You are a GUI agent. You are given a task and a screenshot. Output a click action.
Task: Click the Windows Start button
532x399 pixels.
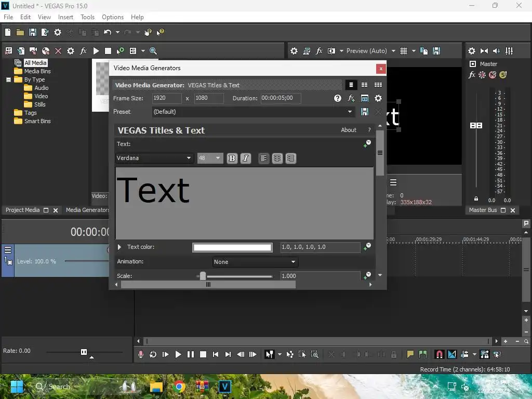[x=17, y=387]
